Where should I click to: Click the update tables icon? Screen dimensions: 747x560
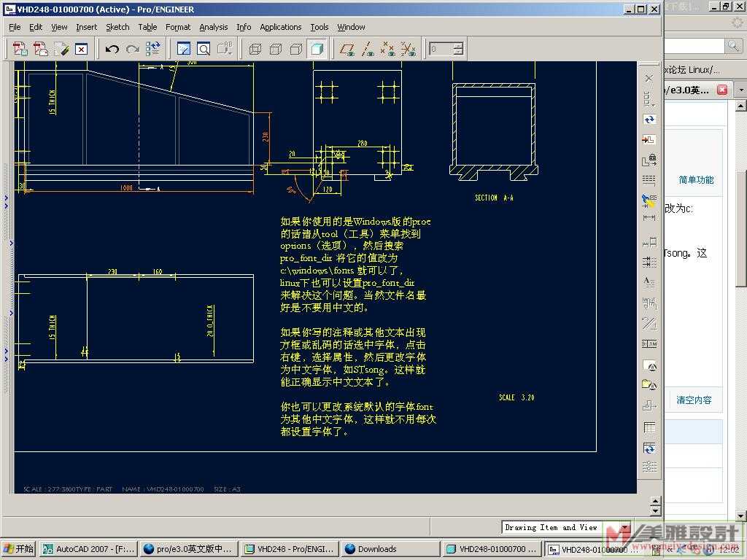coord(649,448)
